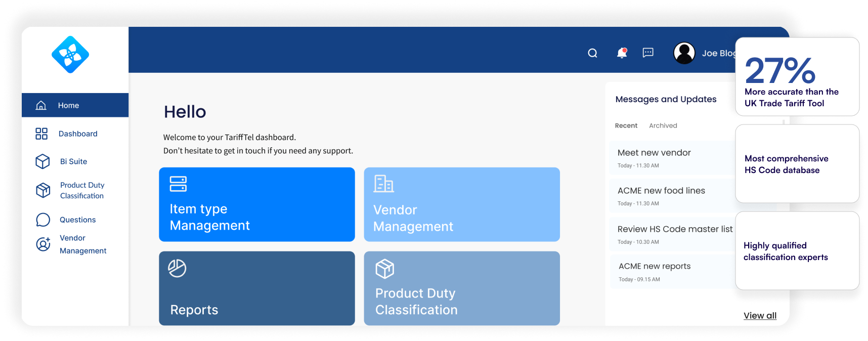Open notifications bell icon
The height and width of the screenshot is (341, 868).
(x=622, y=53)
